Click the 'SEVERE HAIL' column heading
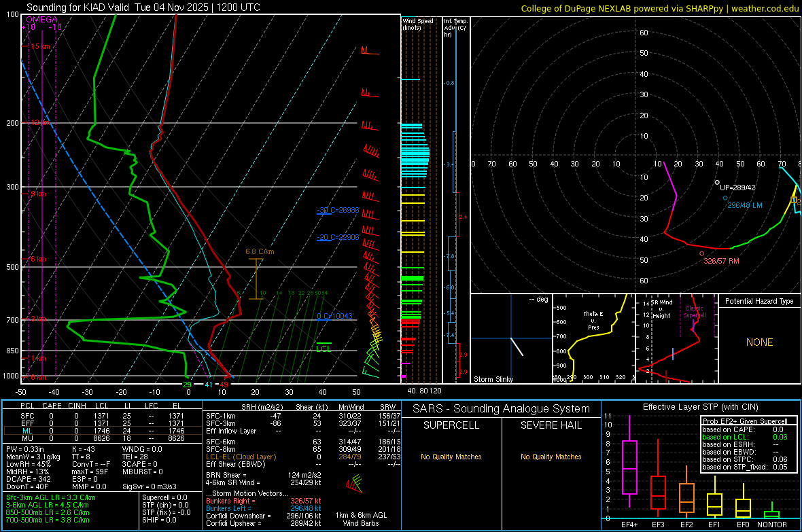Viewport: 802px width, 532px height. point(551,425)
